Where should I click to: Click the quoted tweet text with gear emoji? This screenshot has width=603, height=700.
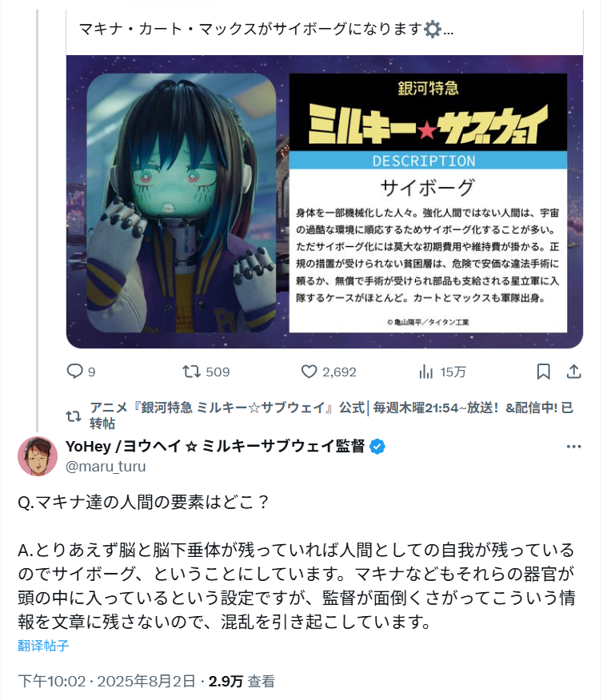(266, 30)
